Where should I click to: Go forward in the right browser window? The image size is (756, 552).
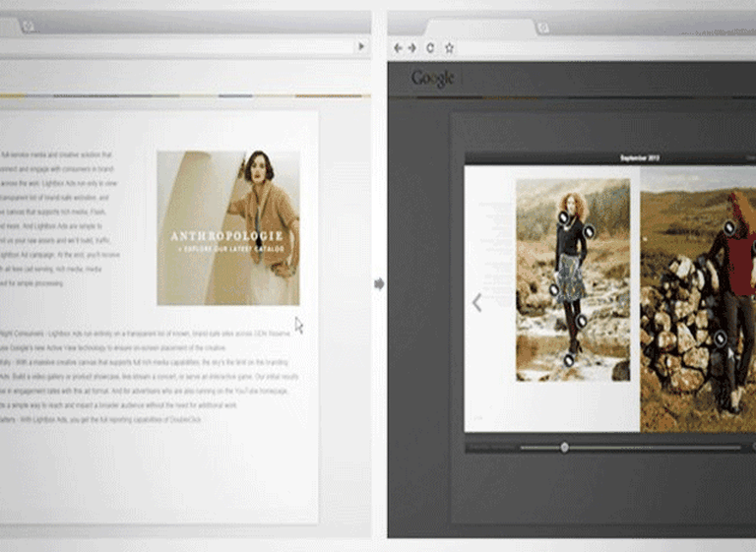[412, 48]
